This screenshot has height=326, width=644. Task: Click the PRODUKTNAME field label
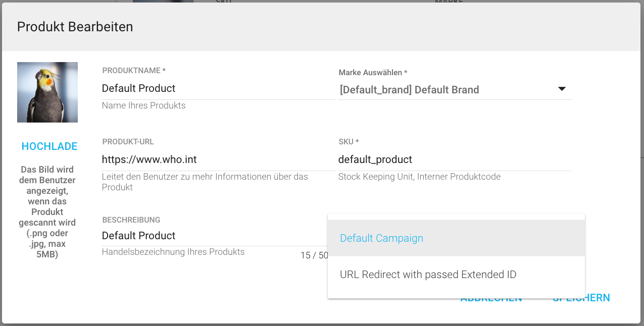point(134,71)
